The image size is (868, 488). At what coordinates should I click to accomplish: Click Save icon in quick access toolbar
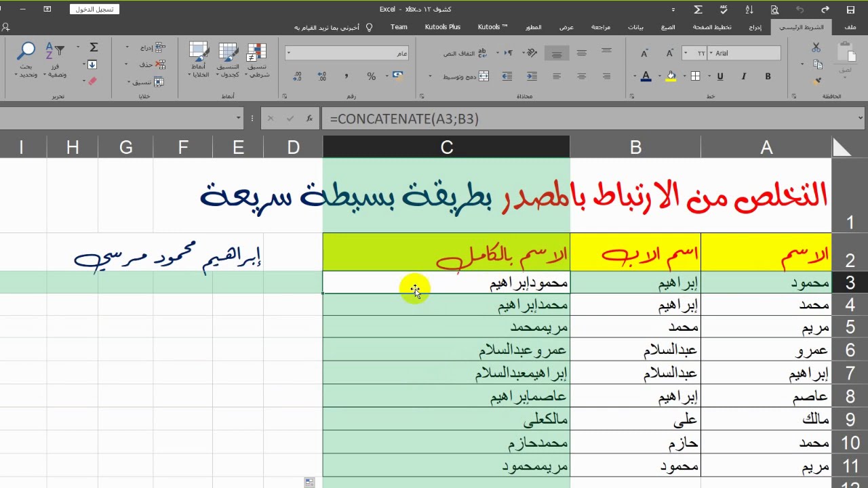point(850,9)
